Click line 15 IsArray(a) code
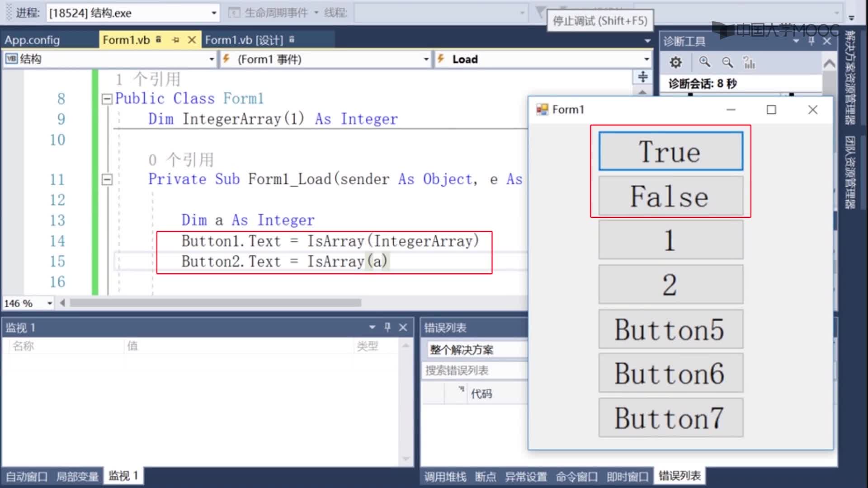The image size is (868, 488). pos(347,261)
